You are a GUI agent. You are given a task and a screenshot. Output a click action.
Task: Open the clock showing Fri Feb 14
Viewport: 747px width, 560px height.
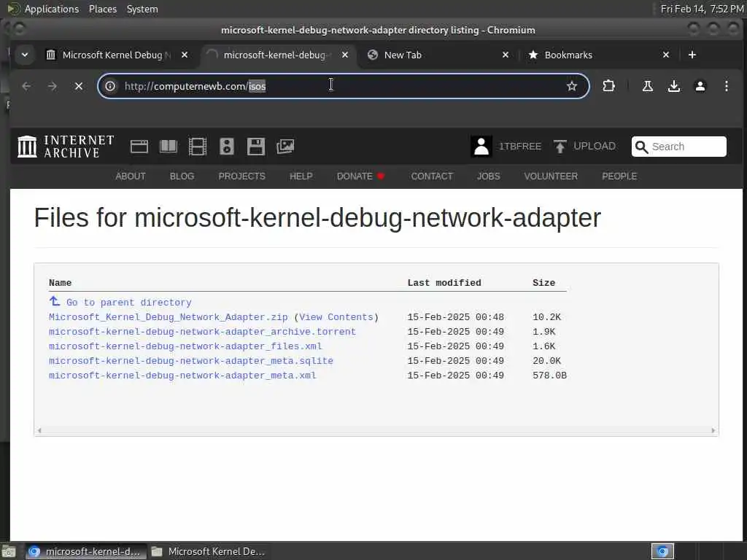pos(702,9)
